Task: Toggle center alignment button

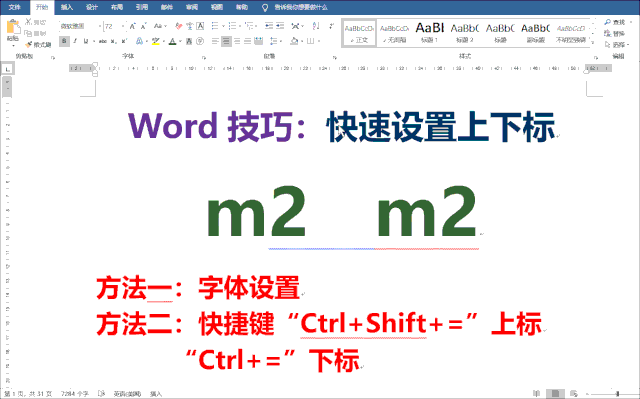Action: click(x=227, y=41)
